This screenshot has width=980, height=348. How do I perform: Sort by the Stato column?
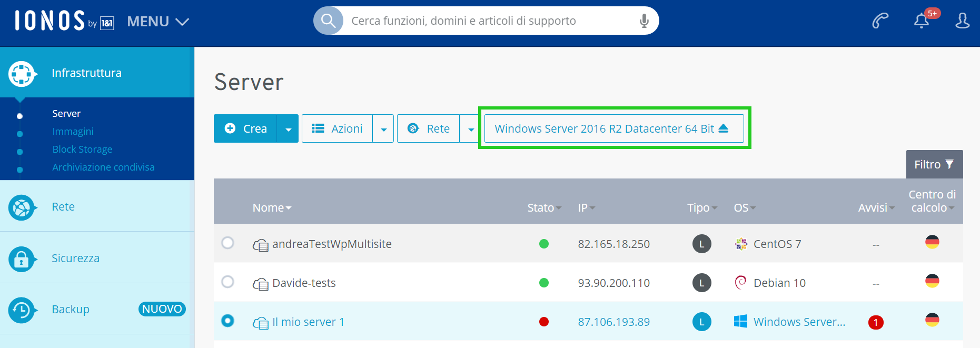click(545, 207)
